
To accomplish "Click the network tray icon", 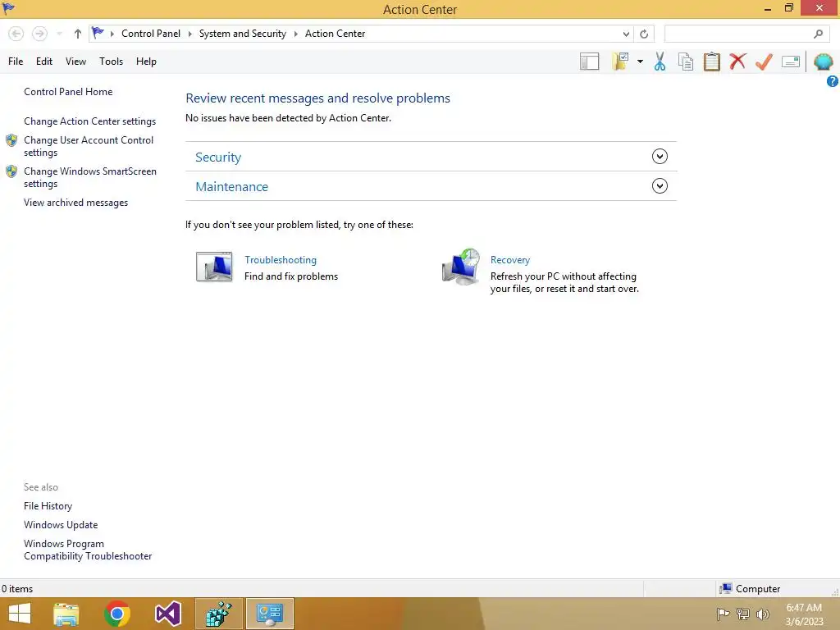I will click(x=743, y=614).
